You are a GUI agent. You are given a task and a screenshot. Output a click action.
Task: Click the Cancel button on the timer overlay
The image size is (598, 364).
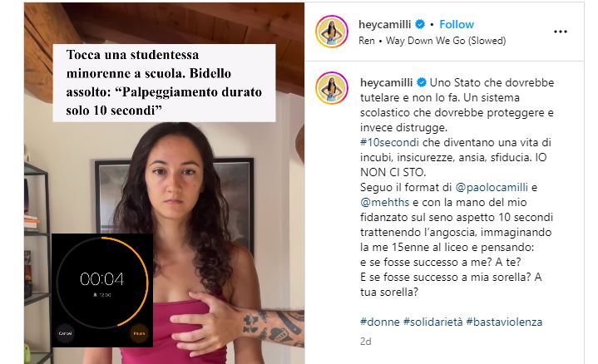(65, 333)
